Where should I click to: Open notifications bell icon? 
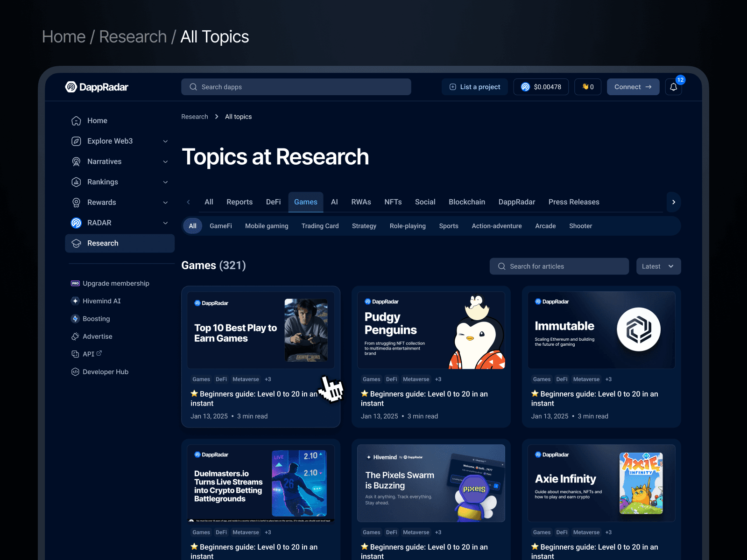(673, 87)
